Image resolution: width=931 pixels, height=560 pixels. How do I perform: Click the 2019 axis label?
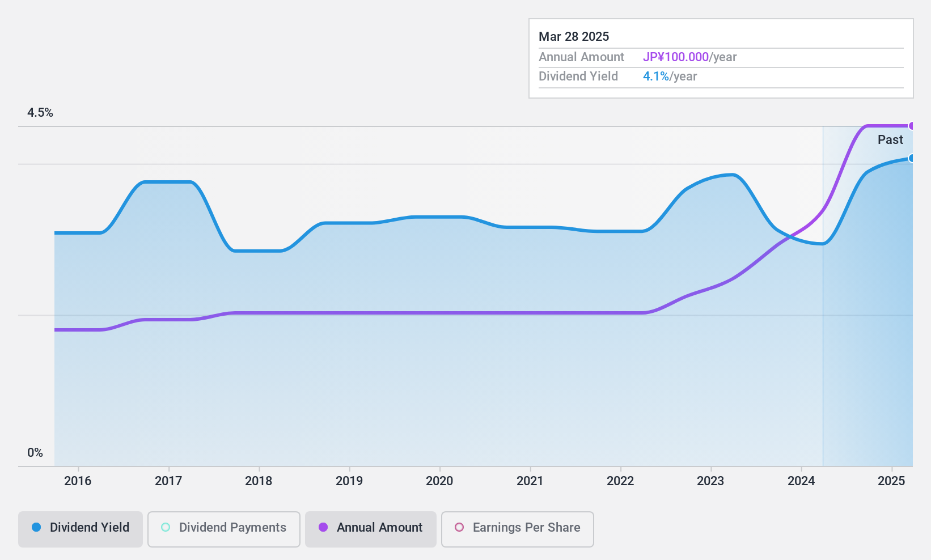[x=349, y=481]
